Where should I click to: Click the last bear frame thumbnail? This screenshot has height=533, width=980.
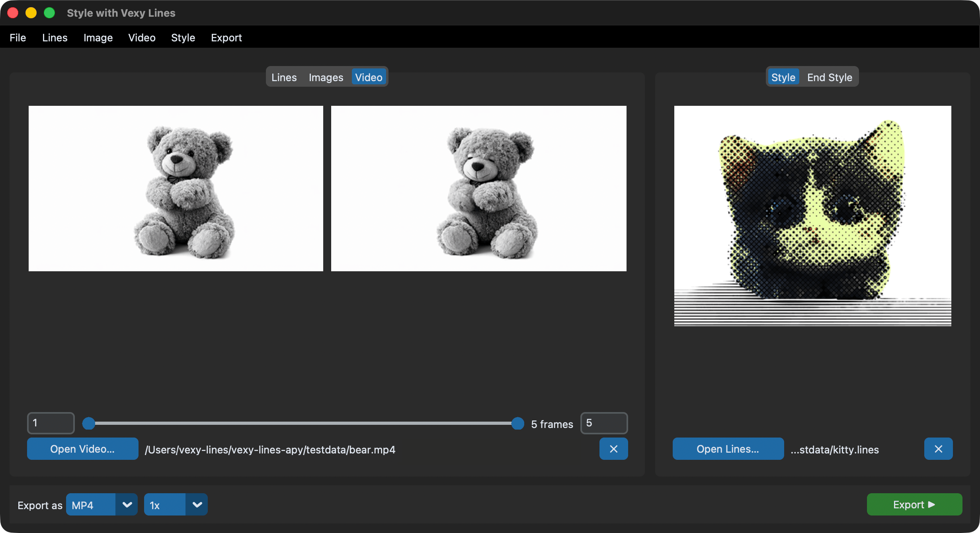click(x=479, y=189)
